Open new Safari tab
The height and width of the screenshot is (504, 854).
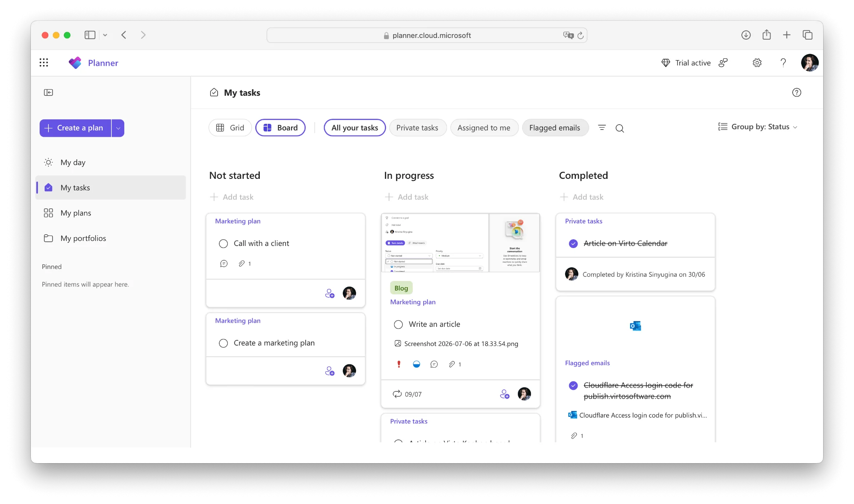(786, 35)
